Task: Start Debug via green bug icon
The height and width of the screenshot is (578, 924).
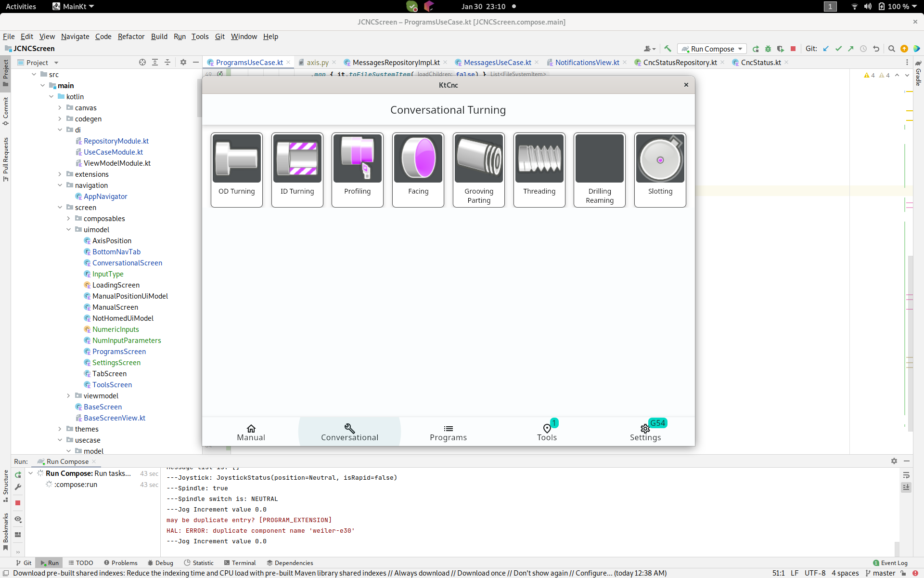Action: (768, 49)
